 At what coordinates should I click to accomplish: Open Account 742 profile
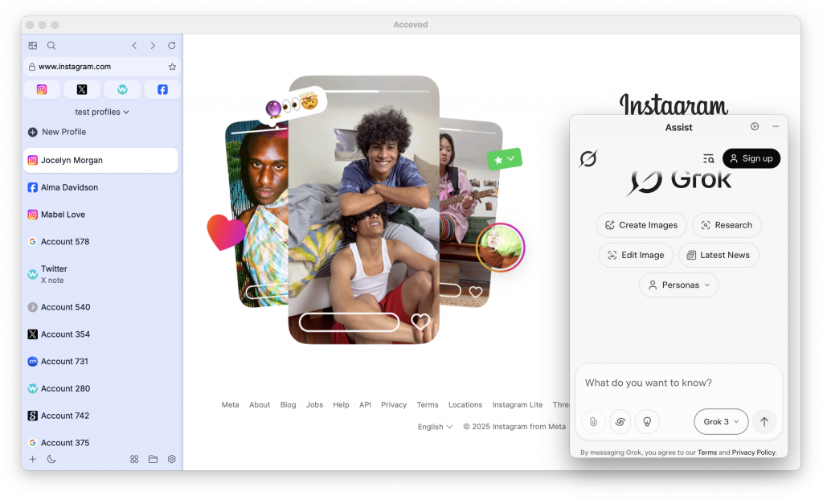(x=100, y=416)
